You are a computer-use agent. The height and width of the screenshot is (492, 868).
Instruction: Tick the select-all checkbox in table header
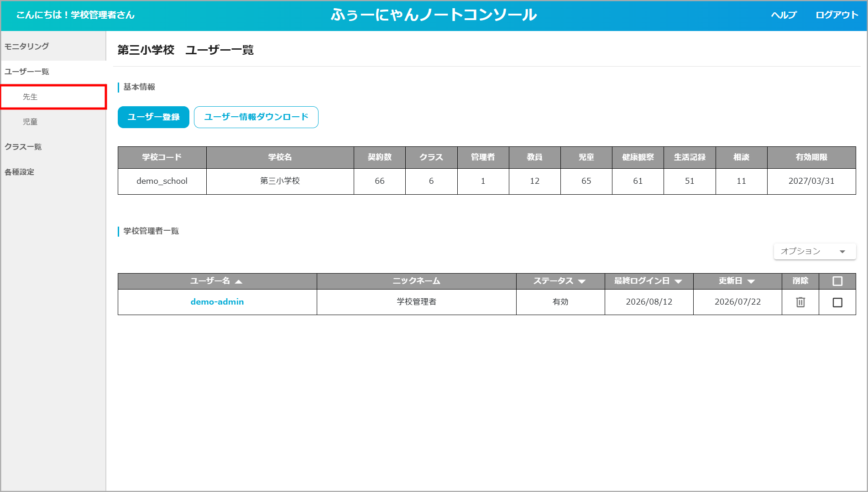click(x=837, y=281)
